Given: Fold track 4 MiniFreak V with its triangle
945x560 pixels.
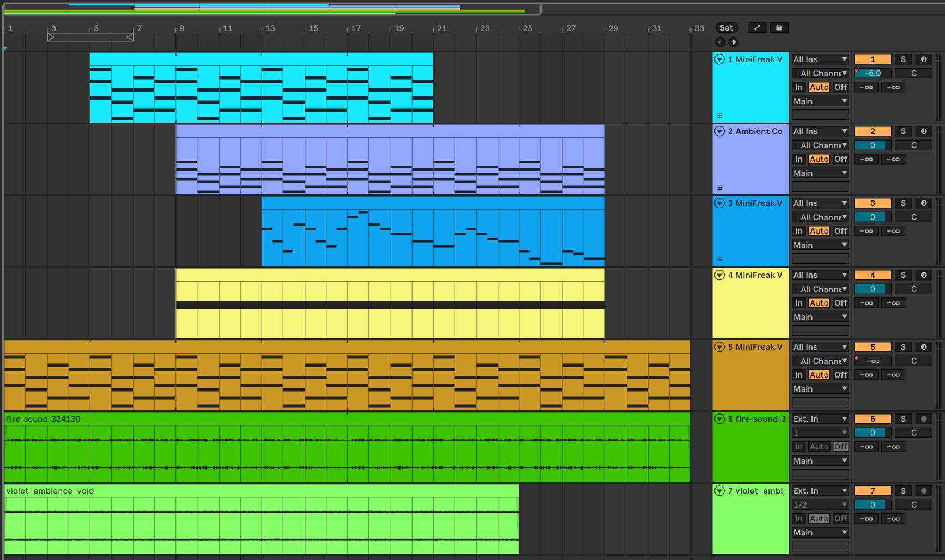Looking at the screenshot, I should pos(719,275).
